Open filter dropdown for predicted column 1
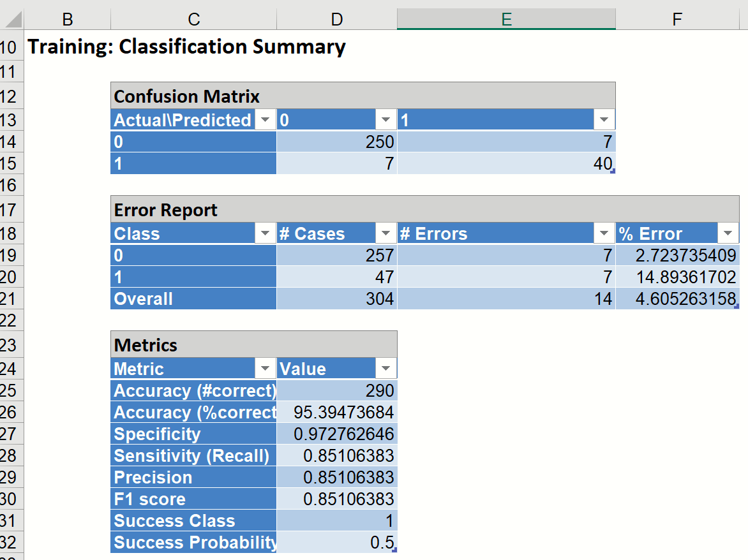Viewport: 748px width, 560px height. [604, 120]
